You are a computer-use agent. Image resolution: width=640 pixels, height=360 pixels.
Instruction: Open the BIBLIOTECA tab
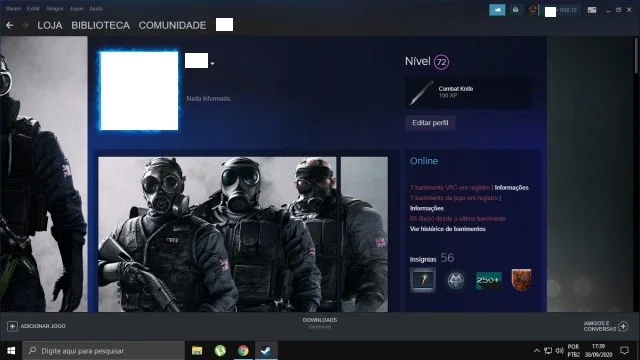100,25
